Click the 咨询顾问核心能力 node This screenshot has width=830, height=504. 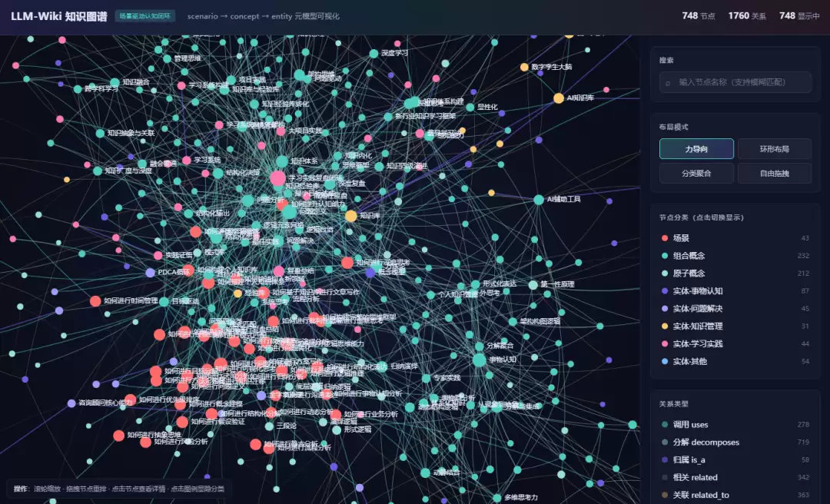coord(71,403)
